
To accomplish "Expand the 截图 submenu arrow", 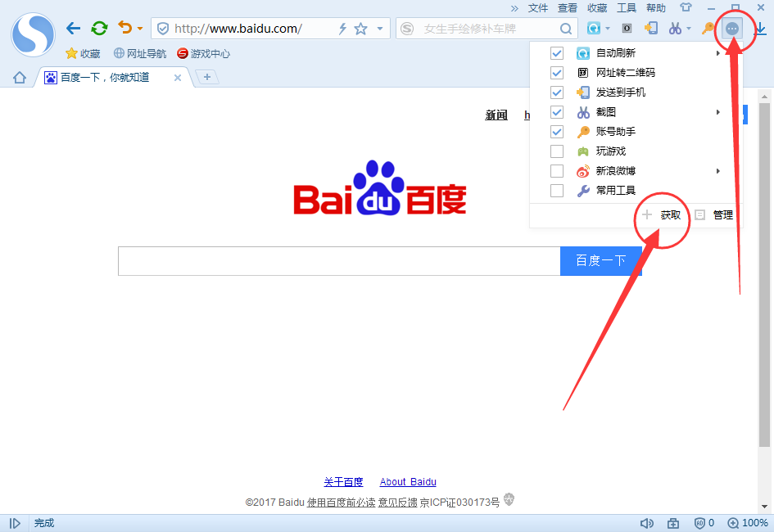I will [717, 112].
